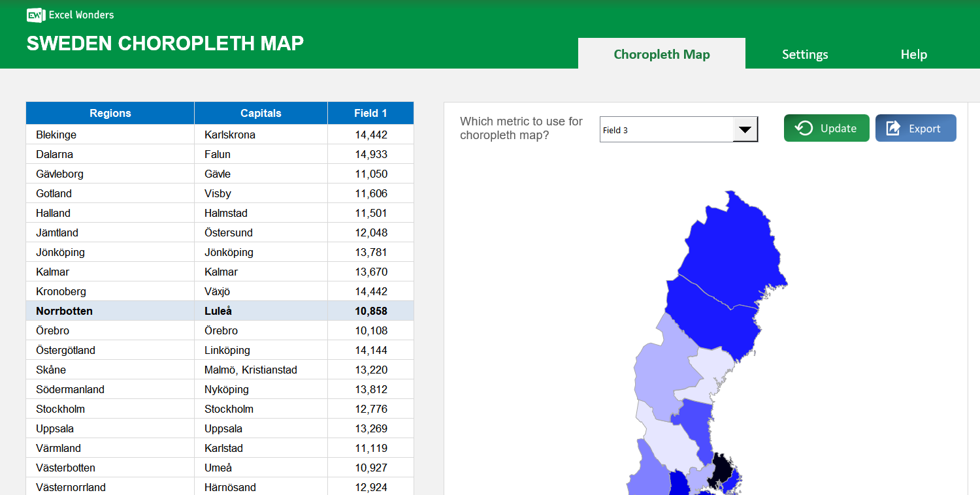980x495 pixels.
Task: Select the Värmland table entry
Action: click(110, 448)
